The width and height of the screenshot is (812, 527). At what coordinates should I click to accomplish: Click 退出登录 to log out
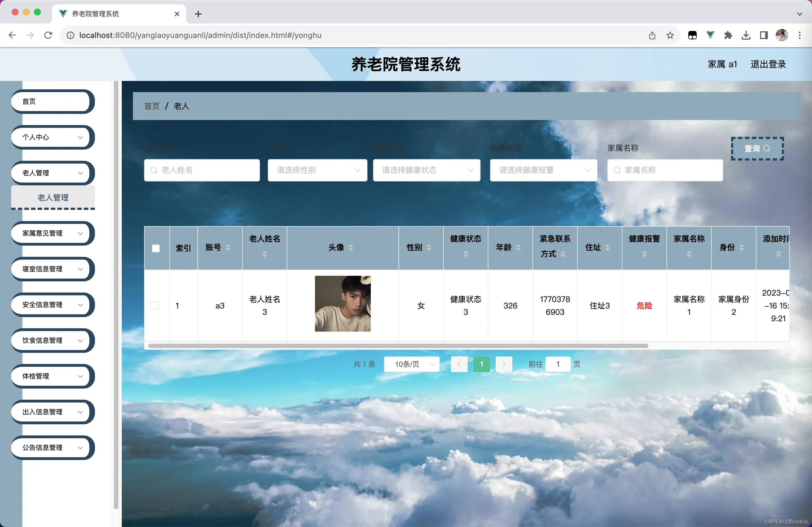[768, 64]
